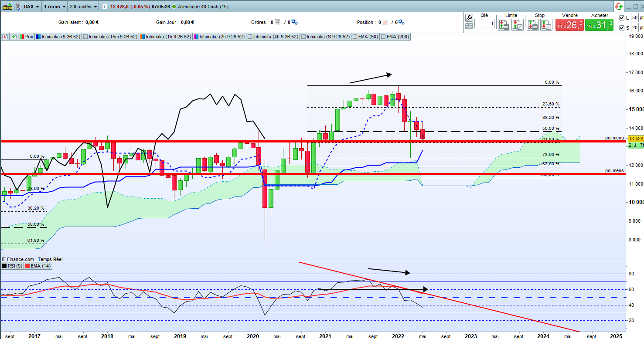Viewport: 644px width, 339px height.
Task: Enable the EMA (50) indicator
Action: click(354, 37)
